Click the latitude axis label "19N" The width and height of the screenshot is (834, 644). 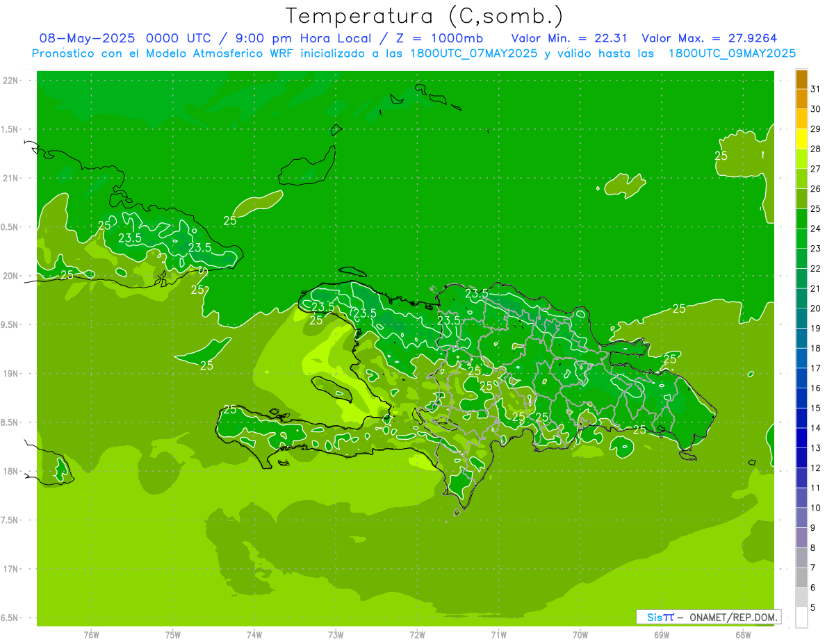pyautogui.click(x=10, y=373)
